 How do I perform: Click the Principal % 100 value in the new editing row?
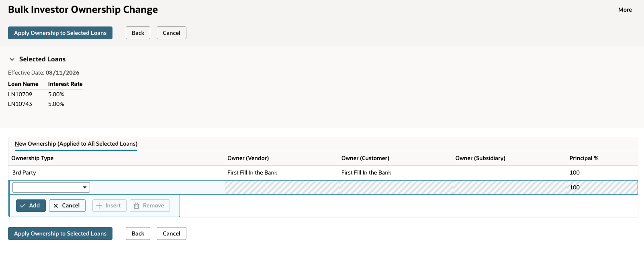coord(574,187)
